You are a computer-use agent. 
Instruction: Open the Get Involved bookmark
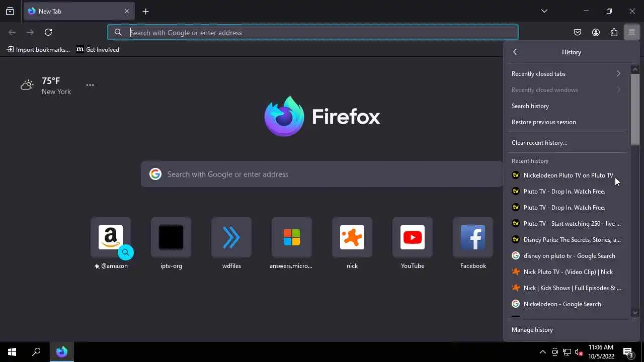click(98, 49)
